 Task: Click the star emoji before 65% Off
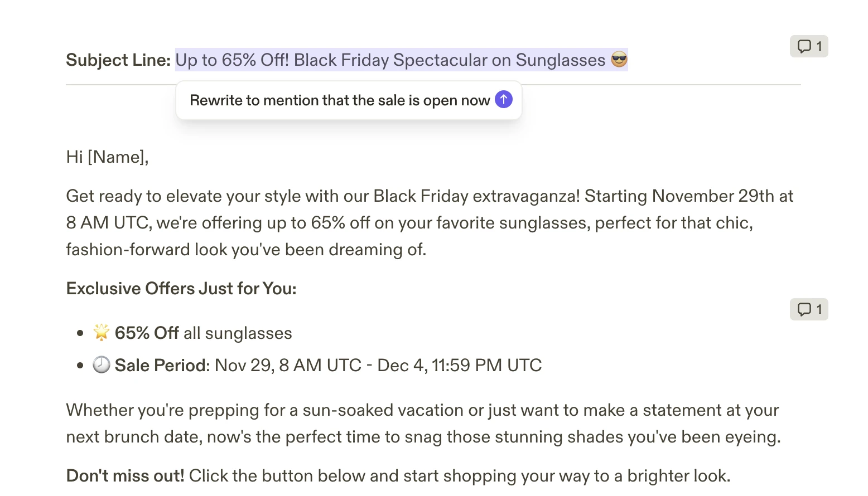point(101,333)
